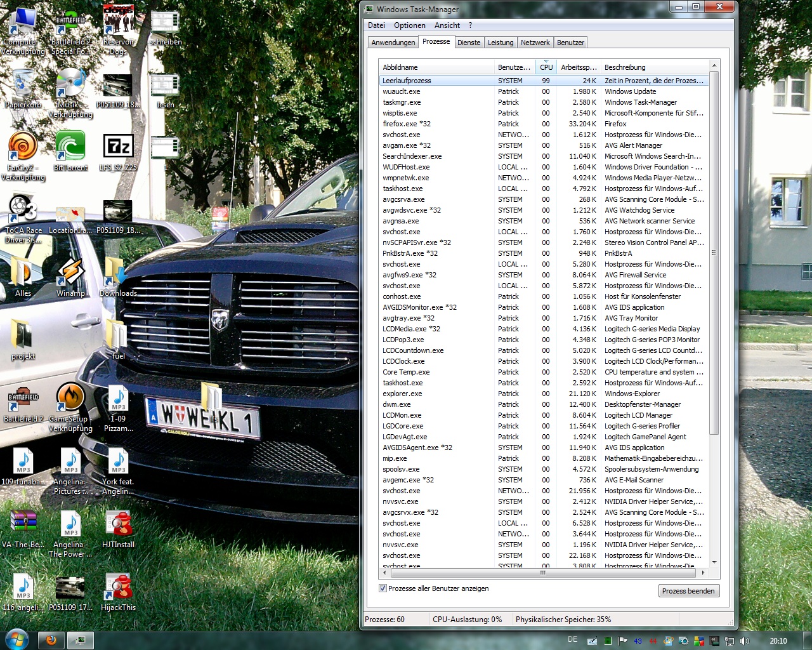Select the taskmgr.exe process row

(x=544, y=102)
